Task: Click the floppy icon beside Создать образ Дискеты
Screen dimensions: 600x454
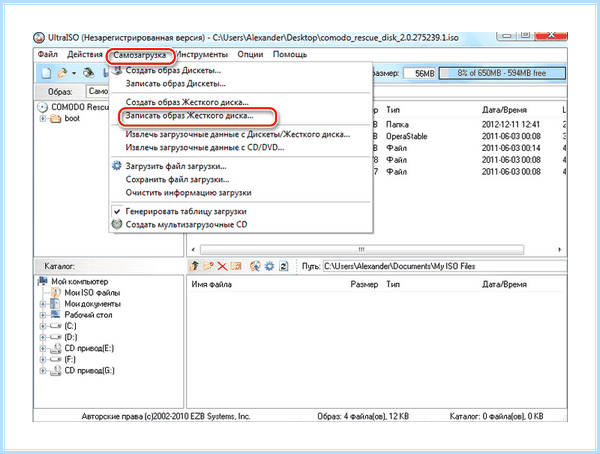Action: click(x=117, y=70)
